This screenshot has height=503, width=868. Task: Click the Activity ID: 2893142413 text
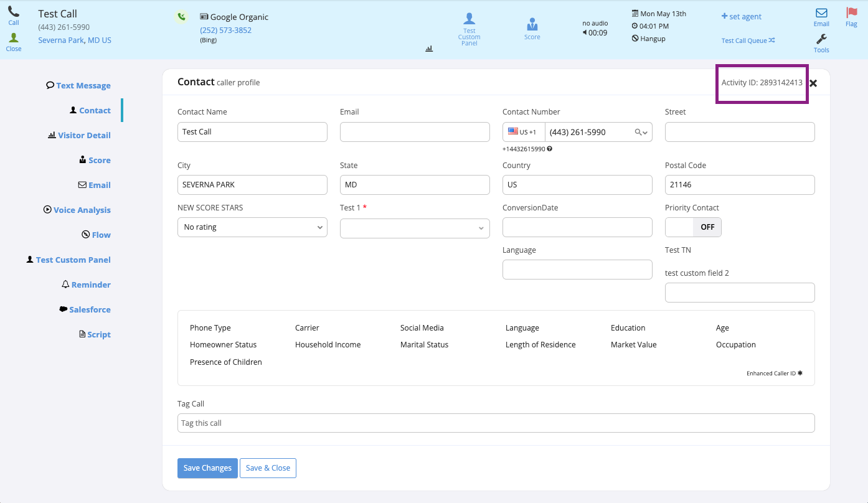[x=762, y=83]
